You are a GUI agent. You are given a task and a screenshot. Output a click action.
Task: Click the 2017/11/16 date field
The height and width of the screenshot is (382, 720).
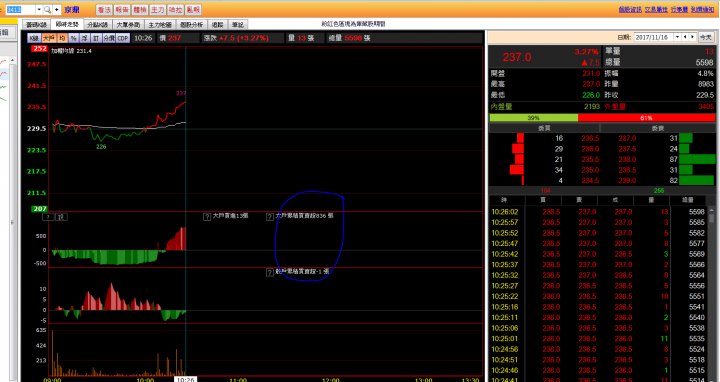653,37
